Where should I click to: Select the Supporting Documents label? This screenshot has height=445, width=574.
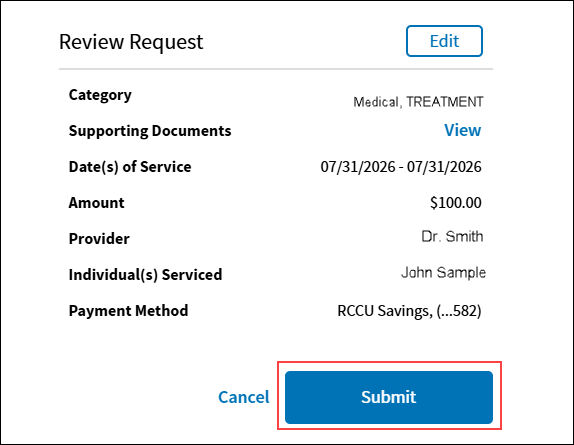pyautogui.click(x=150, y=131)
